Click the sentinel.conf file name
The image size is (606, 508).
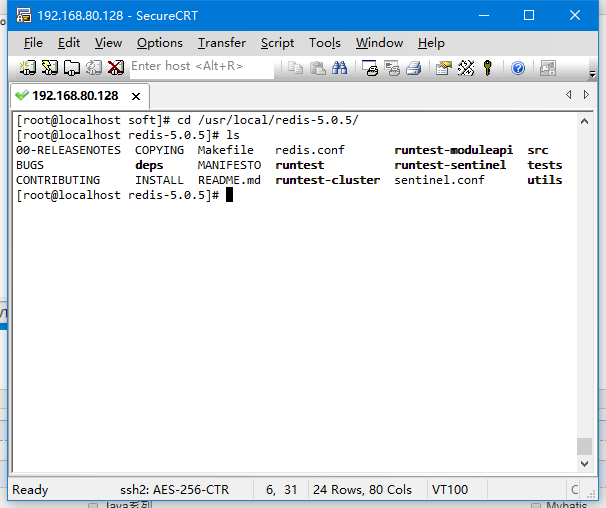coord(439,180)
